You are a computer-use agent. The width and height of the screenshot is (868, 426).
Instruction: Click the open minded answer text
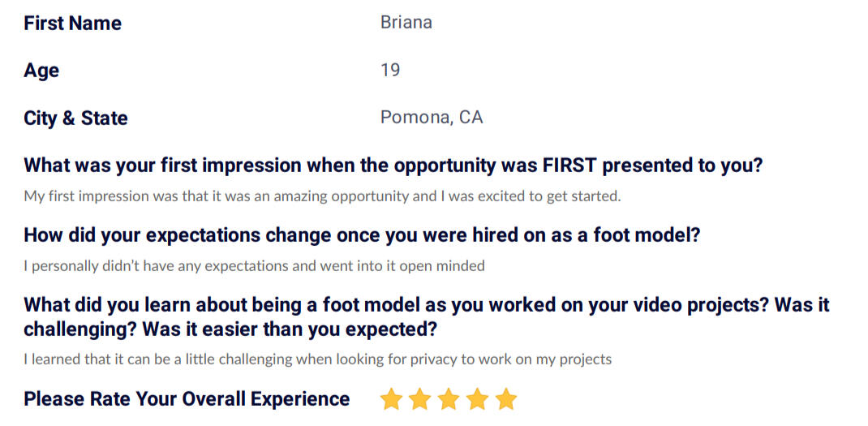point(254,266)
